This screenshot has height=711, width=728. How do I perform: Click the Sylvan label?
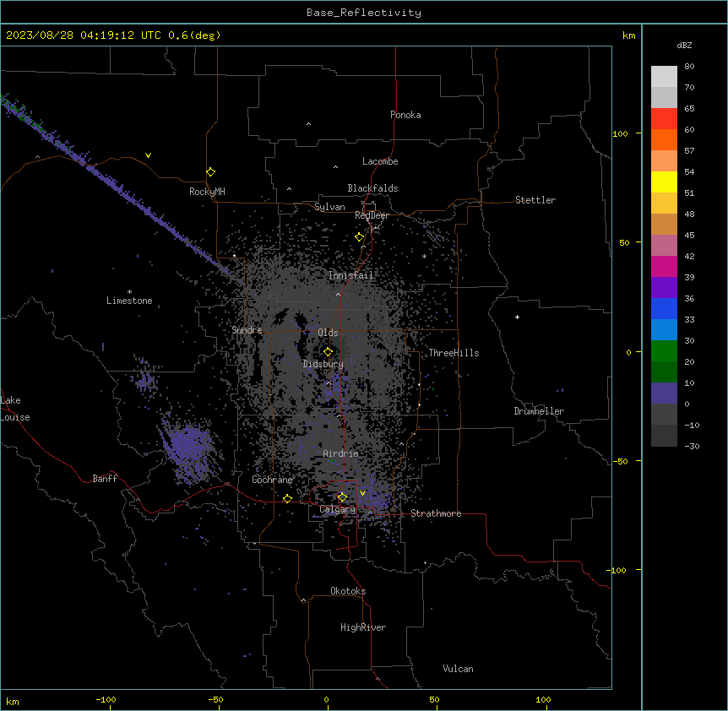[x=329, y=207]
